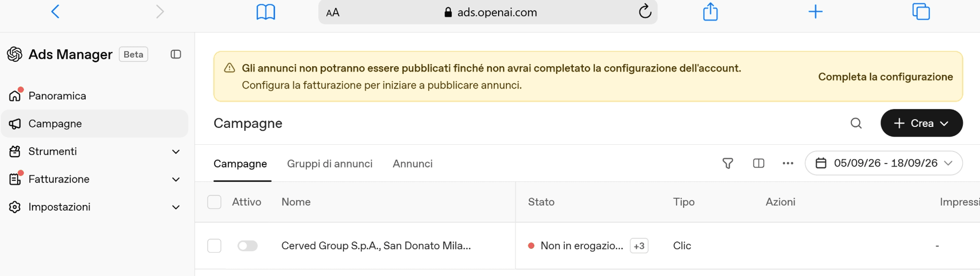Screen dimensions: 980x276
Task: Open a new tab with plus icon
Action: click(x=815, y=11)
